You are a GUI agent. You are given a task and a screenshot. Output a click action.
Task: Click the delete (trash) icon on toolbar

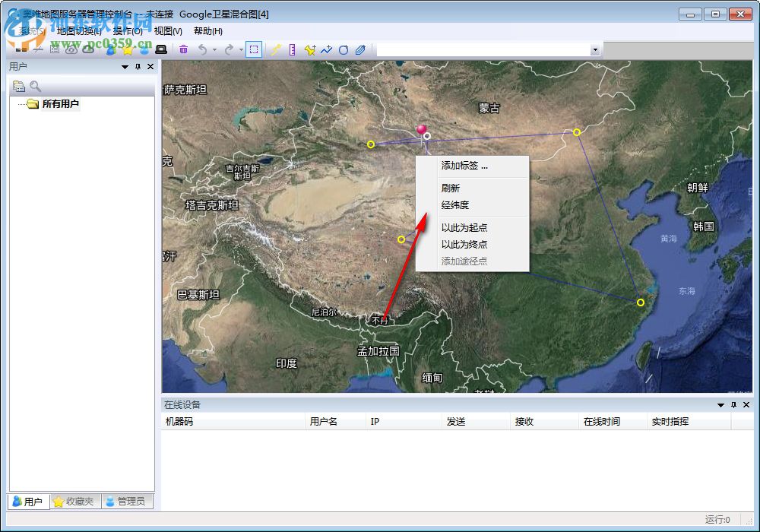[182, 49]
